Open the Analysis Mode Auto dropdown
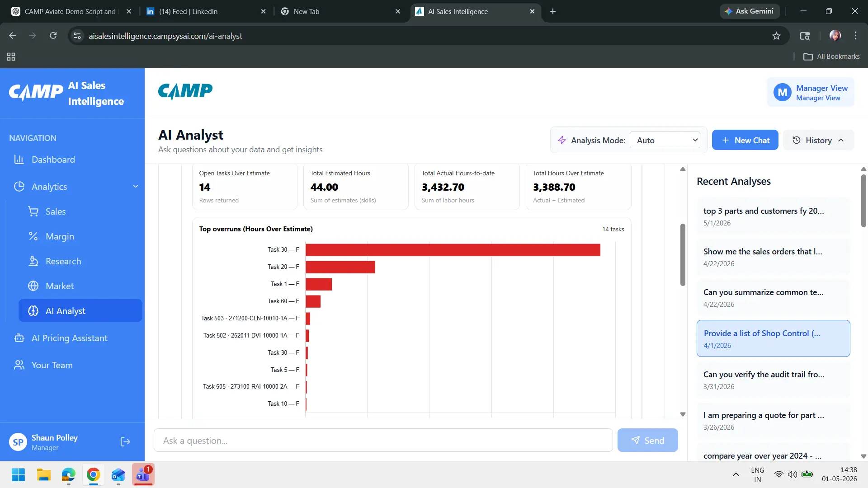 pyautogui.click(x=665, y=140)
